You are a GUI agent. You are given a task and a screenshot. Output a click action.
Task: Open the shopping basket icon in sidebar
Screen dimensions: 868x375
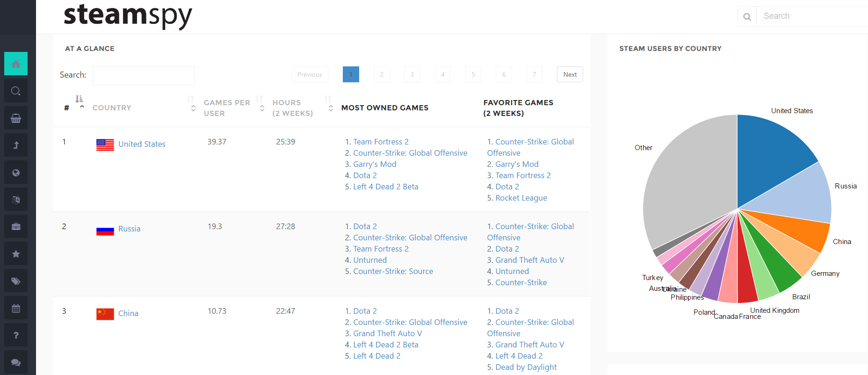click(16, 118)
